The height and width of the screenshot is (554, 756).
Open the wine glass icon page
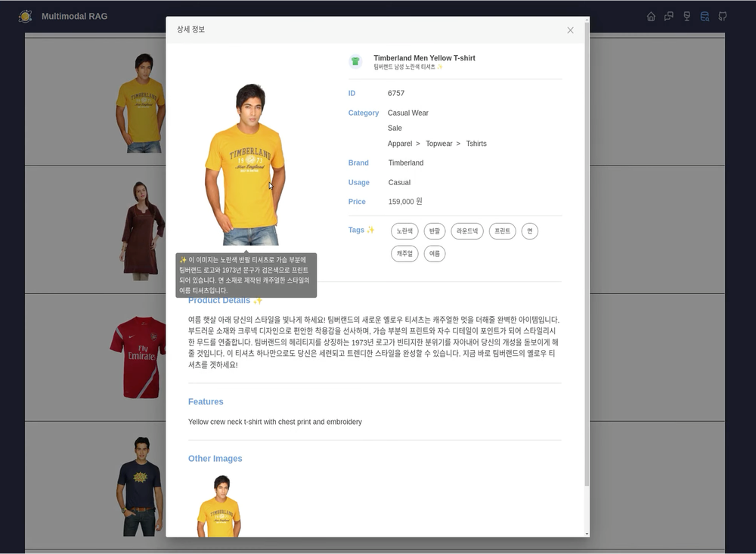[686, 17]
